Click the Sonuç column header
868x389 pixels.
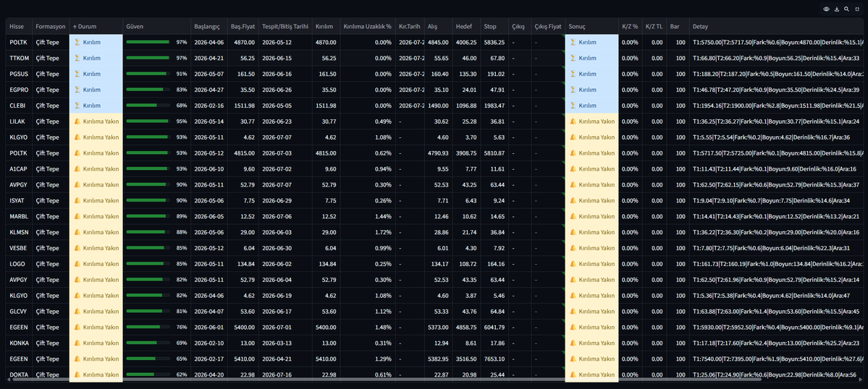[591, 27]
